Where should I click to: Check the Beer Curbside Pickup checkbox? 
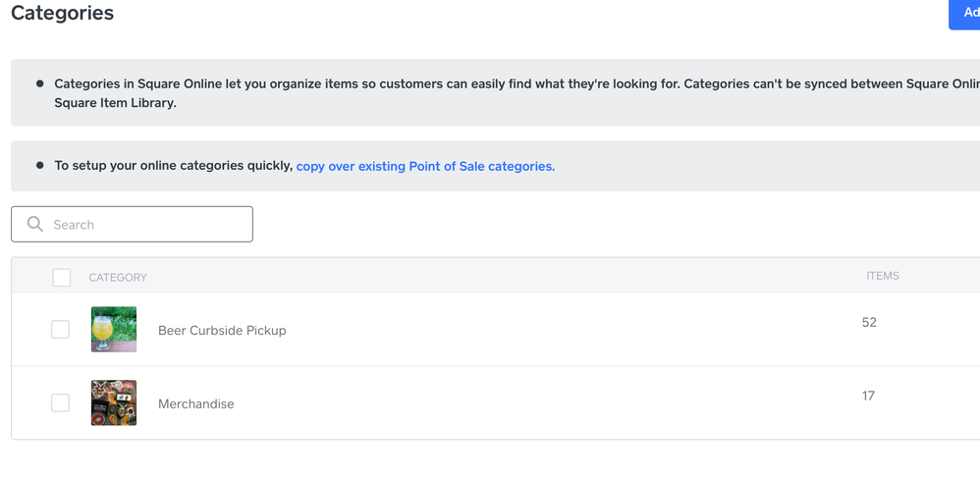61,330
